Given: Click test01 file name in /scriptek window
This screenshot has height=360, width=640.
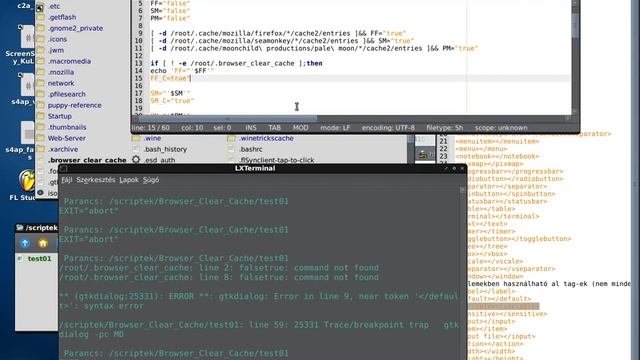Looking at the screenshot, I should (40, 259).
